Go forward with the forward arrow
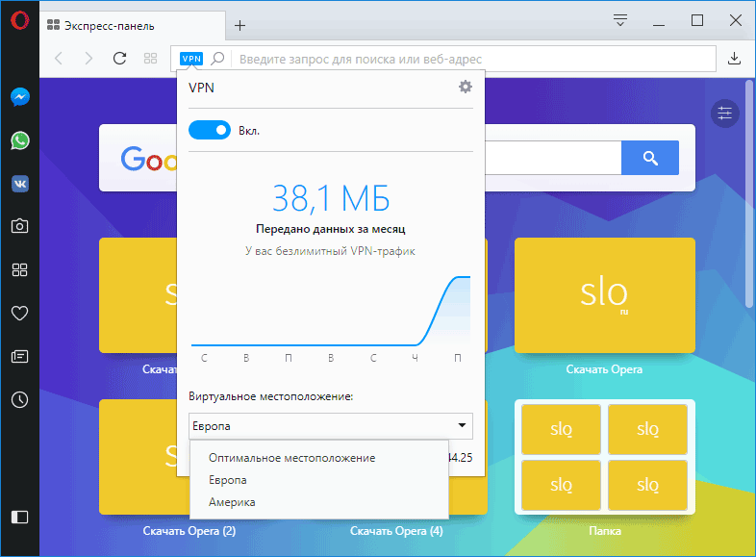Screen dimensions: 756x557 [88, 59]
